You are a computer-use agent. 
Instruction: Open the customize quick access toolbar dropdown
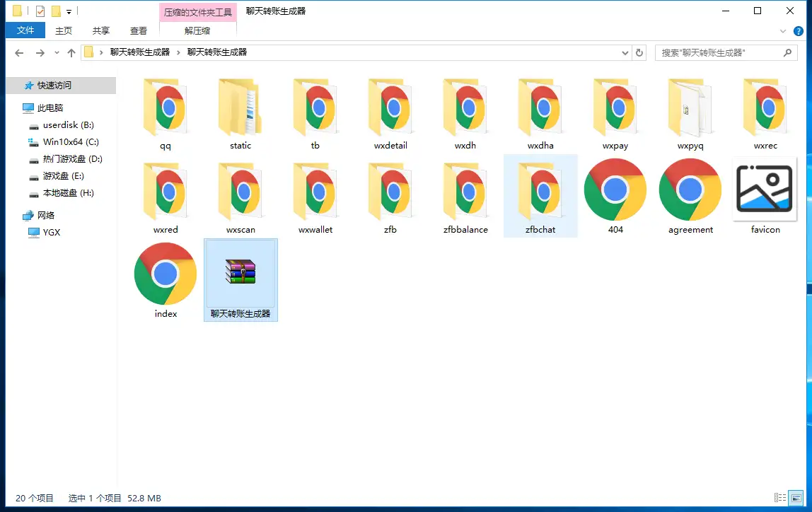(69, 11)
